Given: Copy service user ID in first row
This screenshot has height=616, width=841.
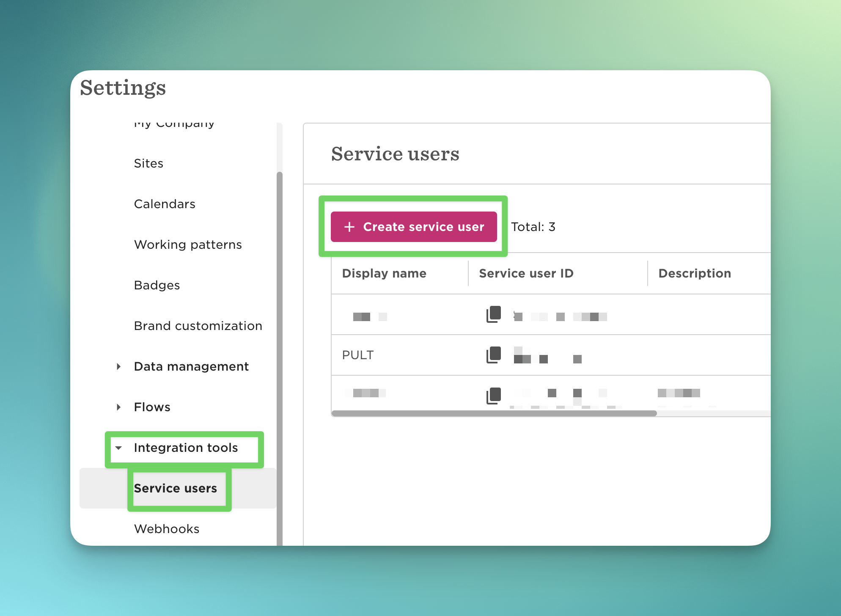Looking at the screenshot, I should point(493,314).
